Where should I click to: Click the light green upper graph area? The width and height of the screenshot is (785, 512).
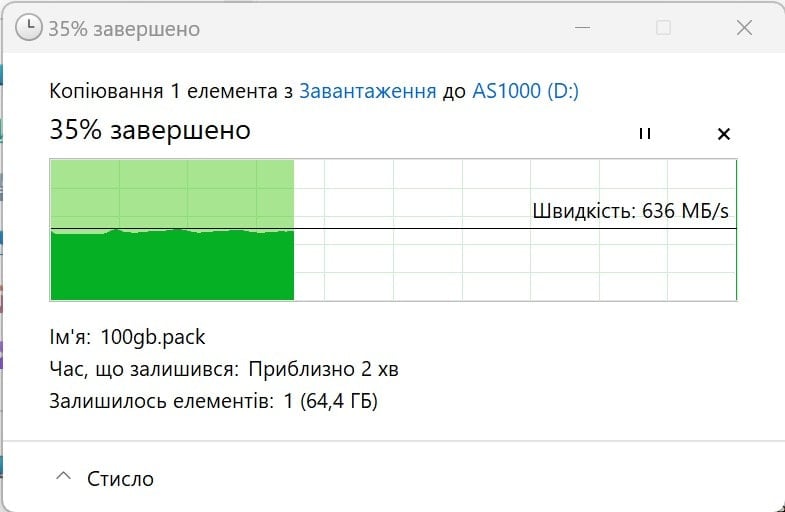tap(172, 194)
